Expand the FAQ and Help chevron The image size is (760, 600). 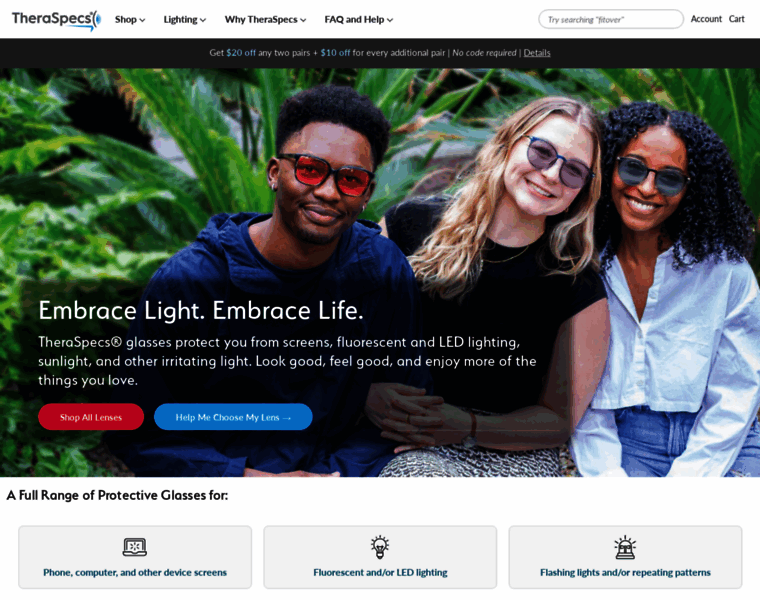click(390, 20)
